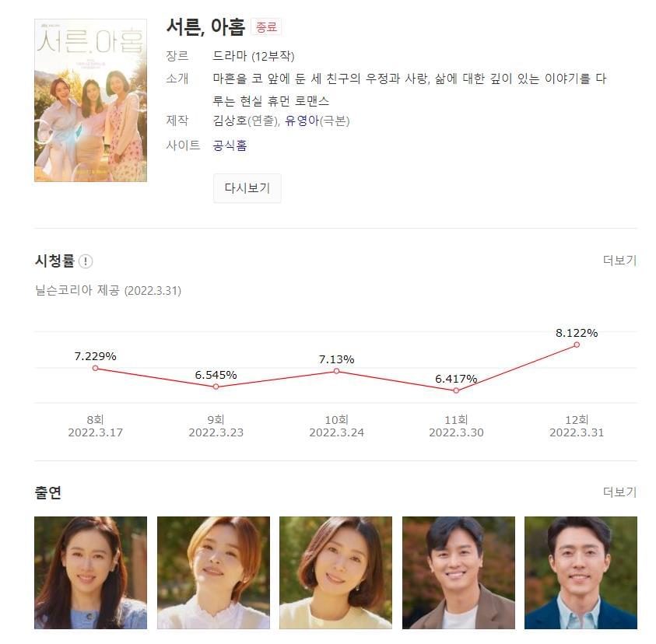Open second cast photo with short orange hair
This screenshot has height=644, width=656.
coord(213,572)
